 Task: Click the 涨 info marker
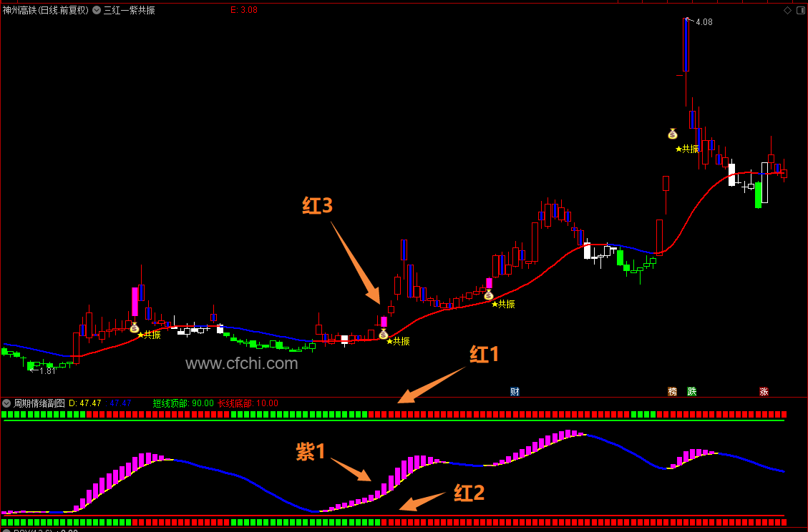pyautogui.click(x=764, y=391)
